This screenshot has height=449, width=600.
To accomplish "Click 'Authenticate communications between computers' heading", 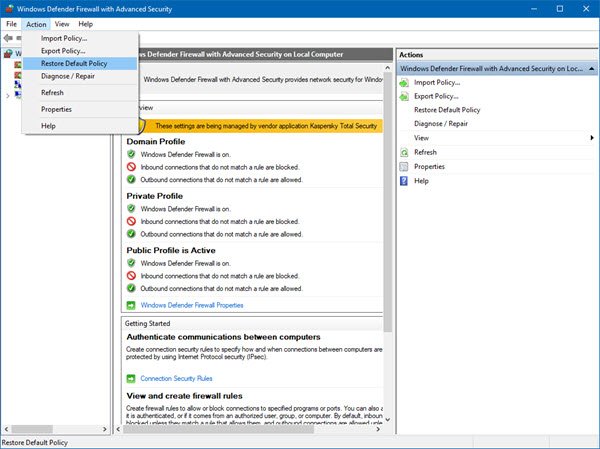I will coord(223,337).
